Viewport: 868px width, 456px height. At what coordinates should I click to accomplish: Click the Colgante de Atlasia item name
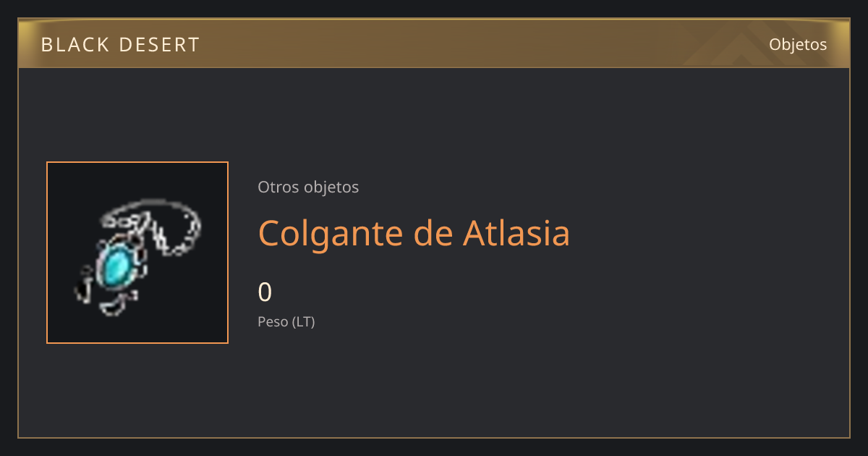pyautogui.click(x=414, y=233)
